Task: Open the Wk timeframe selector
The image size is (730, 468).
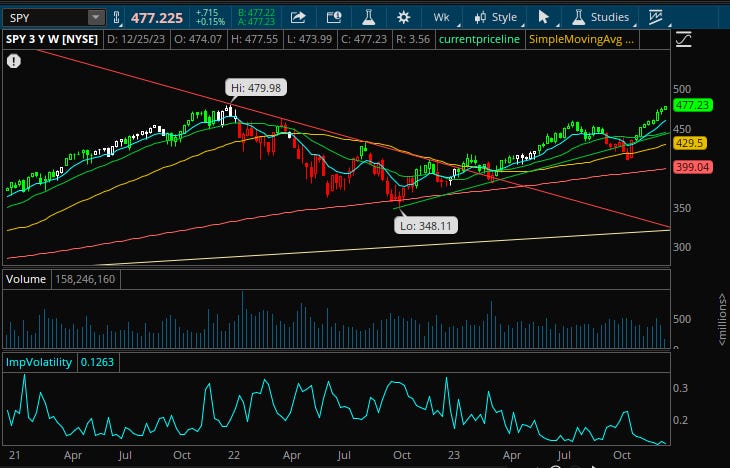Action: pos(442,18)
